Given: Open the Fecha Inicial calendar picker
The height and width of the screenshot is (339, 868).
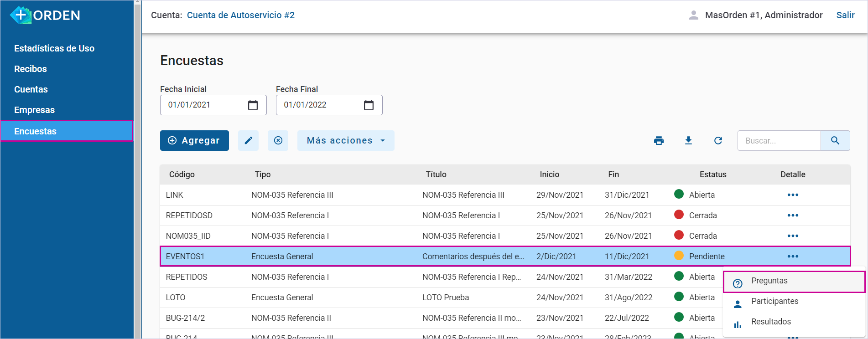Looking at the screenshot, I should point(253,105).
